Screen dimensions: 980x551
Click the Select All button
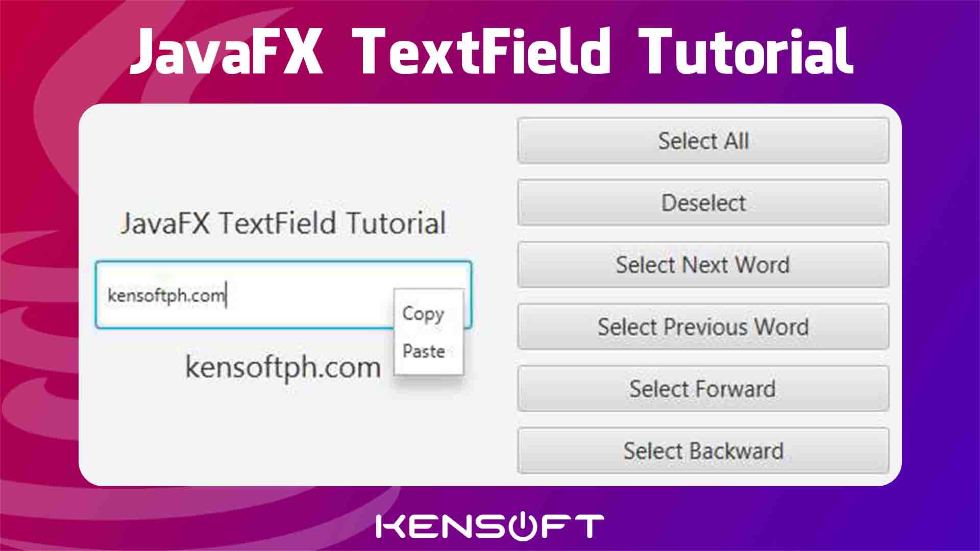tap(703, 140)
